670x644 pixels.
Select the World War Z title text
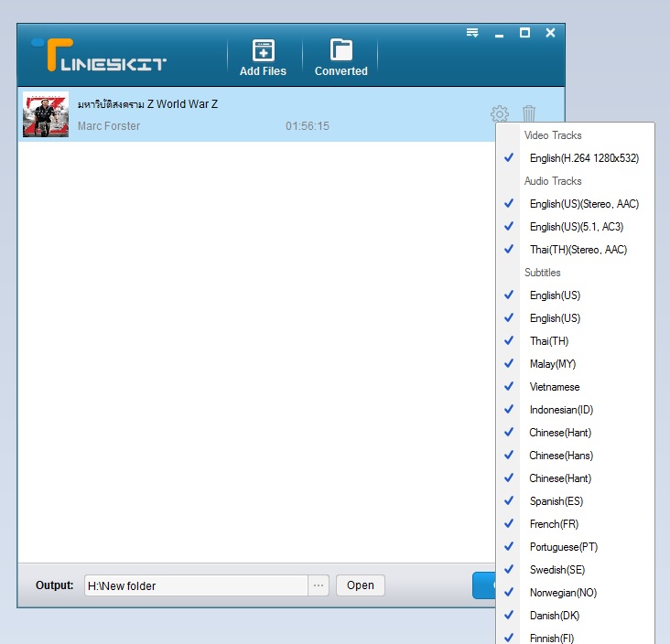point(147,103)
